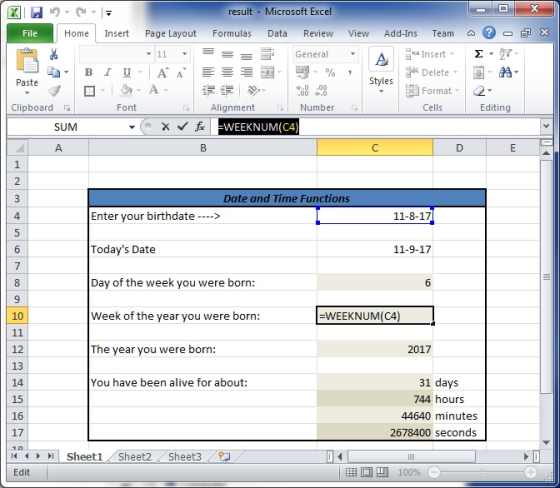Click the Copy icon in Clipboard group
This screenshot has height=488, width=560.
(54, 73)
